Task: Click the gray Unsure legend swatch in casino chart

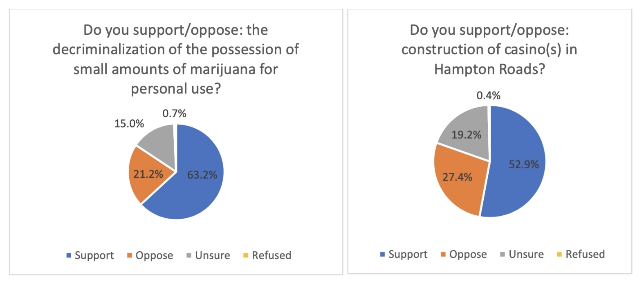Action: click(503, 255)
